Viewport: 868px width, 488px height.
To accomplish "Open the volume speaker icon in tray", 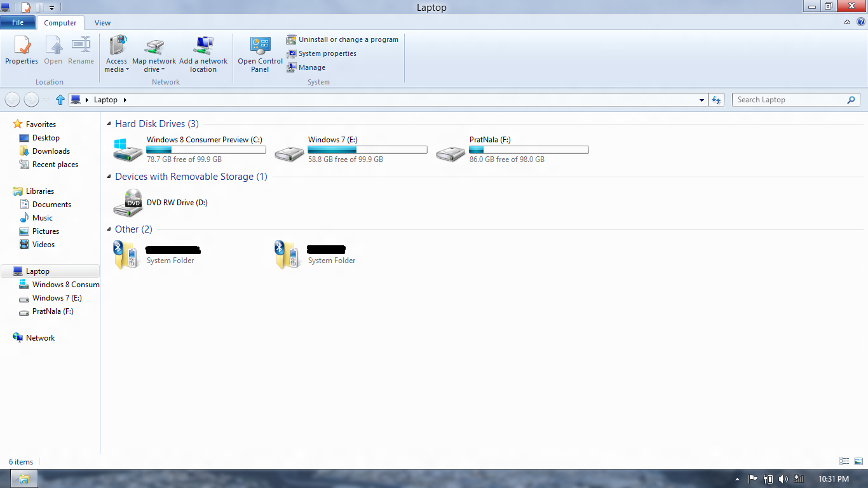I will click(783, 479).
